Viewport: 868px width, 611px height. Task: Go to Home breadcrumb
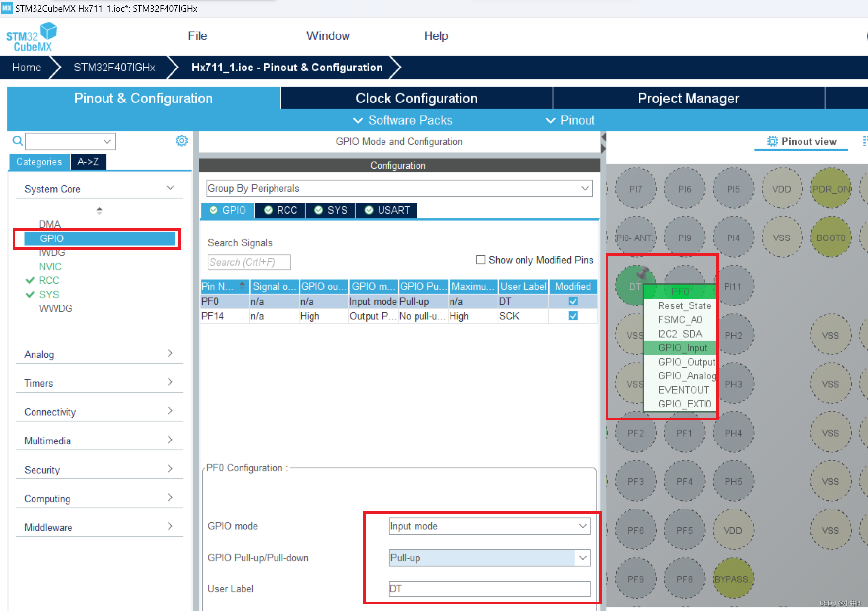point(27,68)
